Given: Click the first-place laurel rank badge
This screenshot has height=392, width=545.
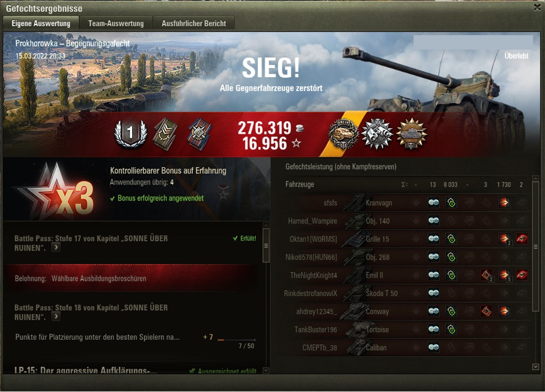Looking at the screenshot, I should click(x=130, y=134).
